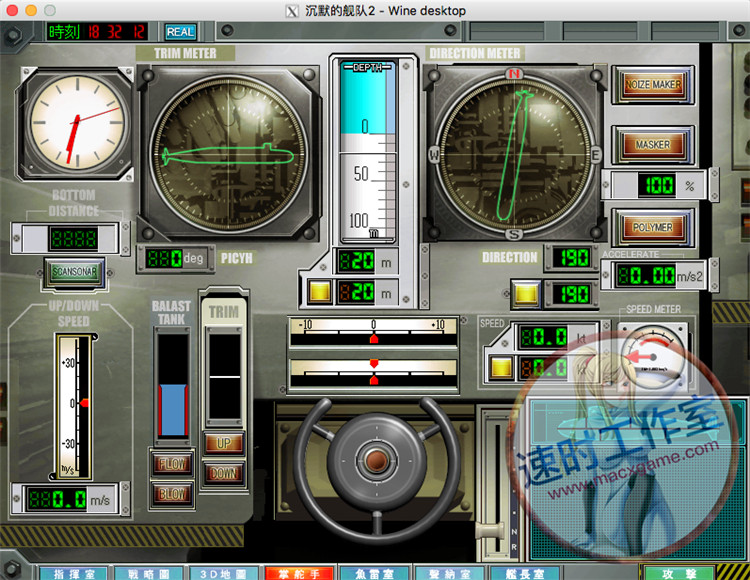Click the bottom distance 8888 display

tap(74, 238)
